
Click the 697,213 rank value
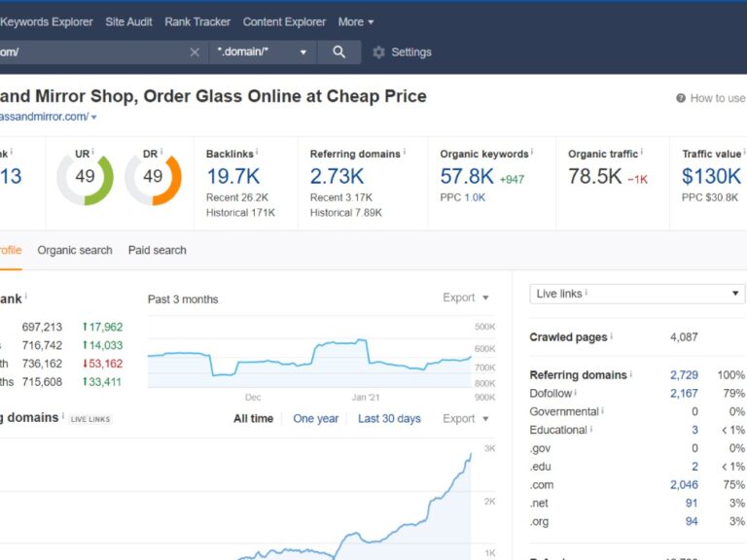pyautogui.click(x=42, y=327)
